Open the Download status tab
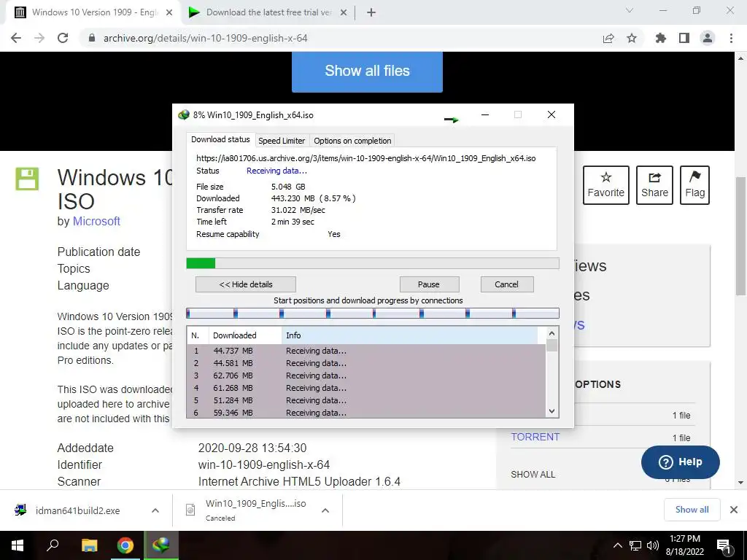Viewport: 747px width, 560px height. pyautogui.click(x=220, y=139)
